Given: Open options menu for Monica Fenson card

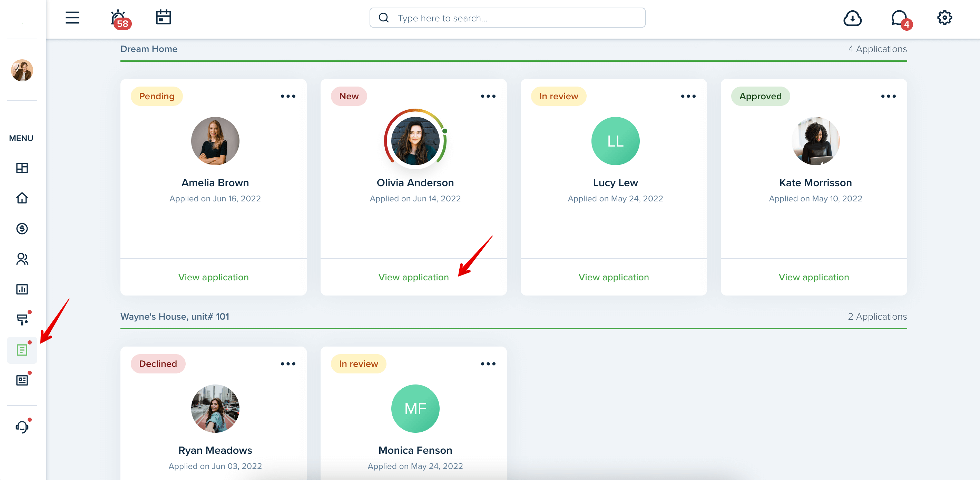Looking at the screenshot, I should (x=488, y=364).
